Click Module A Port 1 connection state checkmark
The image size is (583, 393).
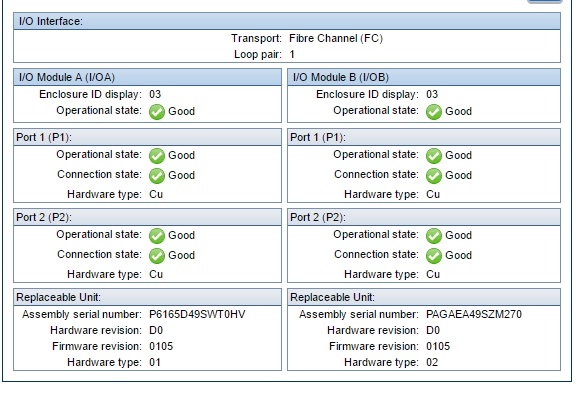157,176
